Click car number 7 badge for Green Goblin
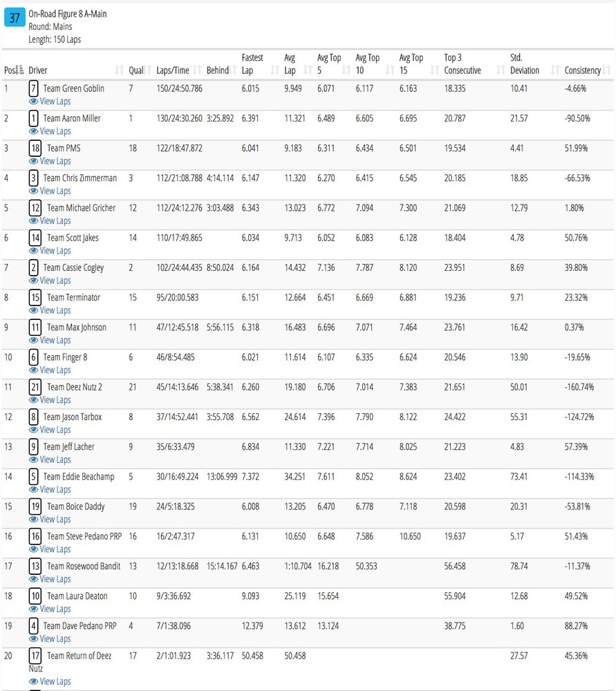This screenshot has width=616, height=691. click(x=34, y=88)
